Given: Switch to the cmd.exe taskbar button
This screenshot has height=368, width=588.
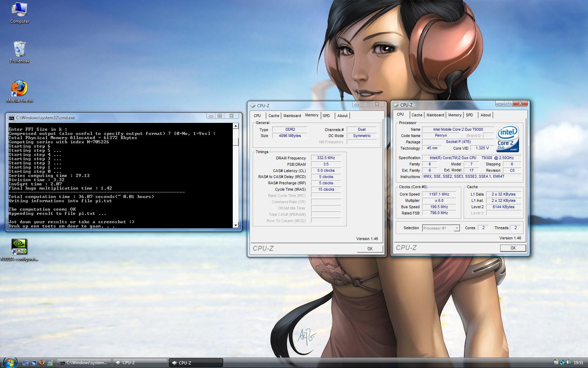Looking at the screenshot, I should click(84, 363).
